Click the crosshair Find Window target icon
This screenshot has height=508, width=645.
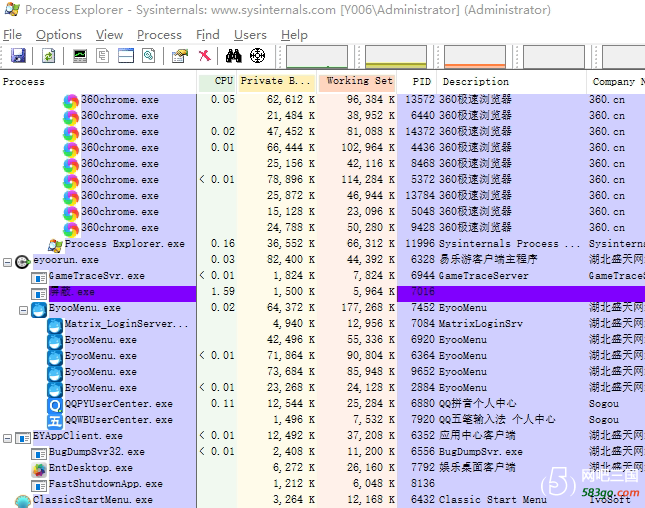[258, 56]
